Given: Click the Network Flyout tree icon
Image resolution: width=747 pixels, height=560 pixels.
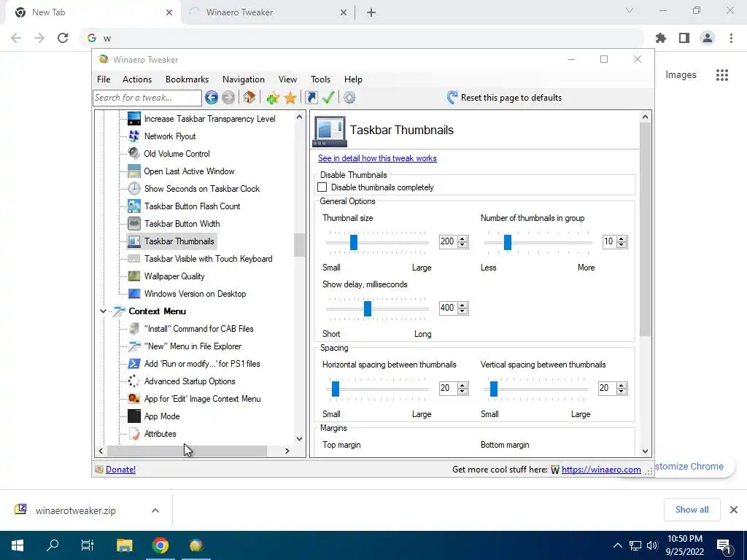Looking at the screenshot, I should click(134, 136).
